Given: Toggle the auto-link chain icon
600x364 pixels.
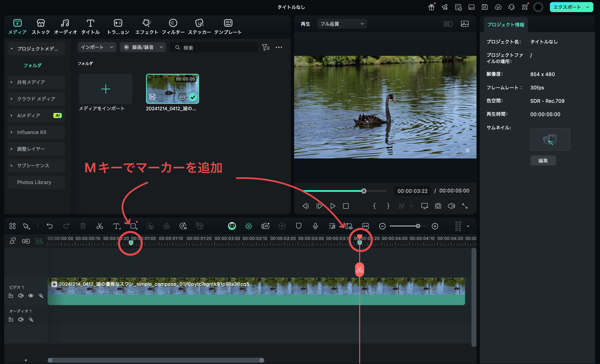Looking at the screenshot, I should click(26, 241).
